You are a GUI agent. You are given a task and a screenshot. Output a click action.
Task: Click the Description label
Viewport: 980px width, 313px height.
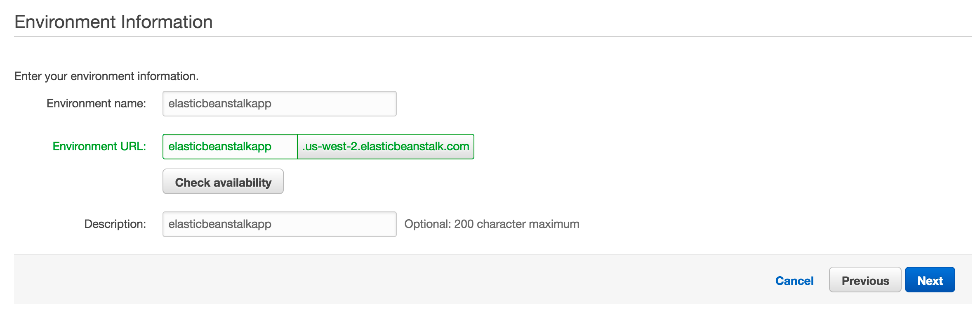coord(115,224)
